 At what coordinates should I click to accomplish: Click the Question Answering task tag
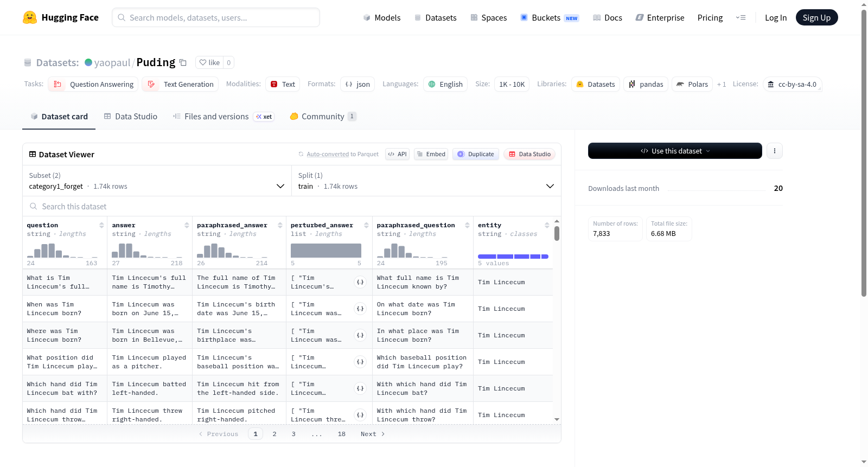pyautogui.click(x=93, y=84)
